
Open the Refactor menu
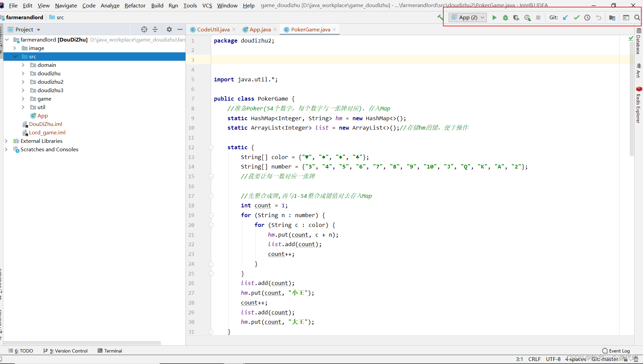[x=135, y=5]
